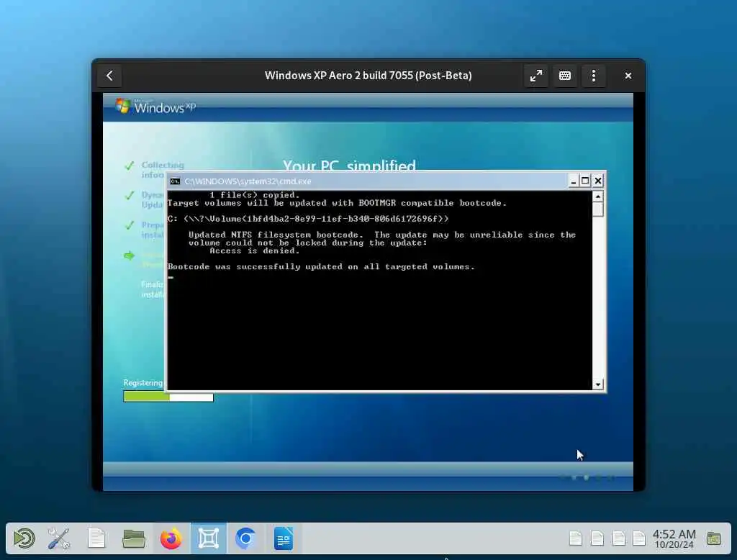Click the cmd.exe window title text
Viewport: 737px width, 560px height.
click(x=248, y=181)
